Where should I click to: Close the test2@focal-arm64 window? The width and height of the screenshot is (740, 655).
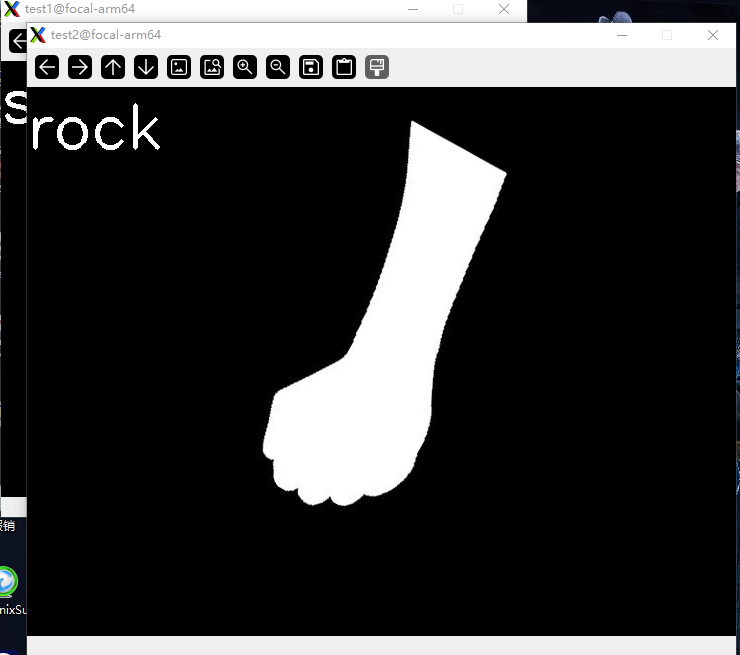coord(713,35)
